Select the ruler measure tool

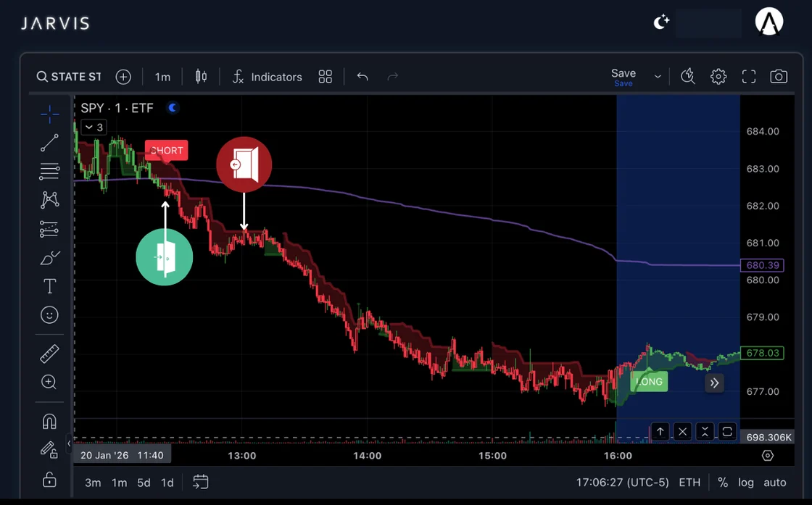coord(50,354)
